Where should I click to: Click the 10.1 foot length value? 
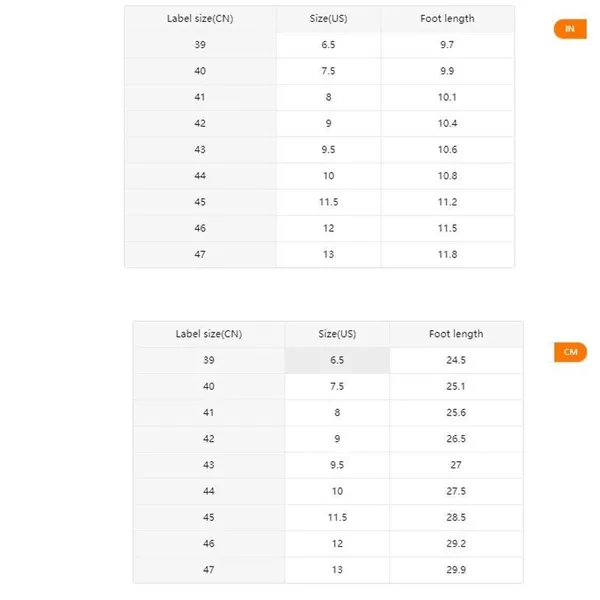click(x=447, y=97)
